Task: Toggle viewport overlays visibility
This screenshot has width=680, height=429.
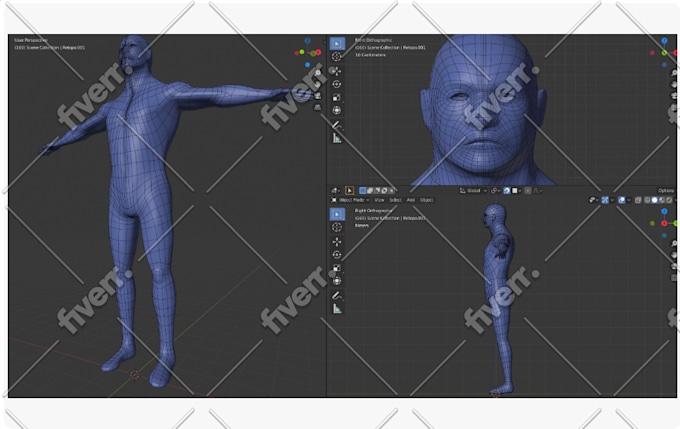Action: [621, 200]
